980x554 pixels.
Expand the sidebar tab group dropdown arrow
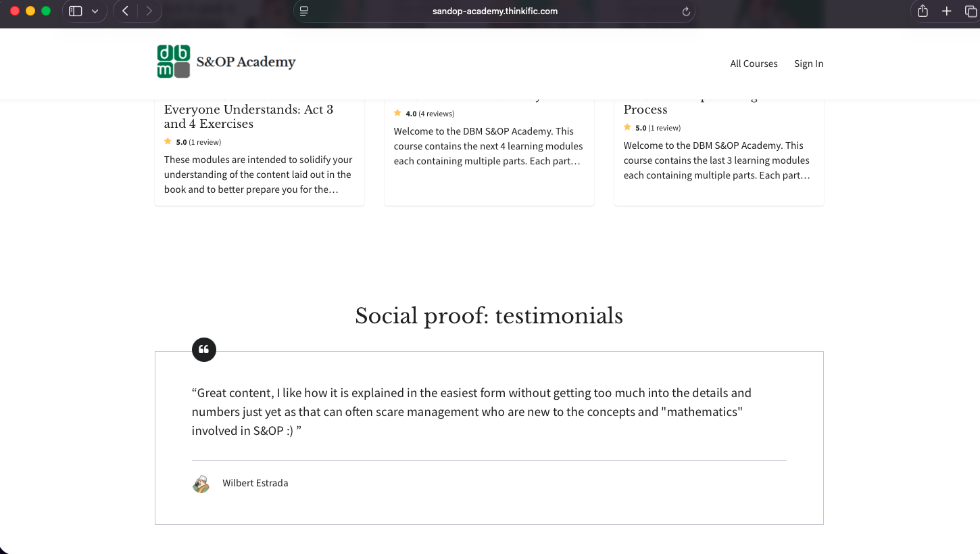[95, 11]
